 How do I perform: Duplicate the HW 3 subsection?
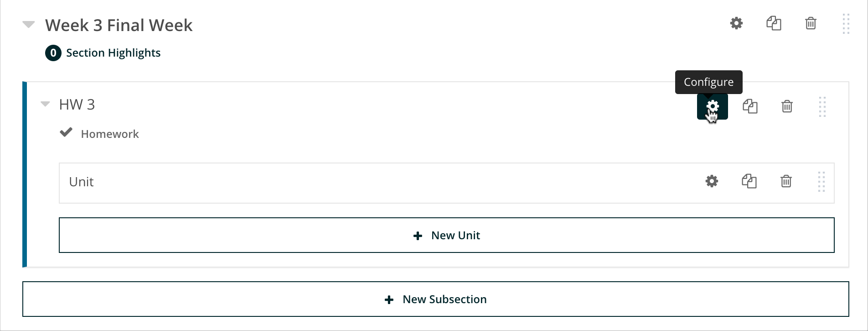tap(750, 106)
